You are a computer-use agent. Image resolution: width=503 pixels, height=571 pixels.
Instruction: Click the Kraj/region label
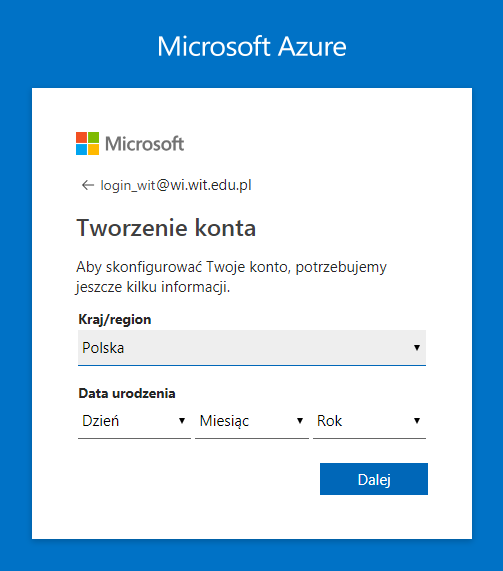115,319
